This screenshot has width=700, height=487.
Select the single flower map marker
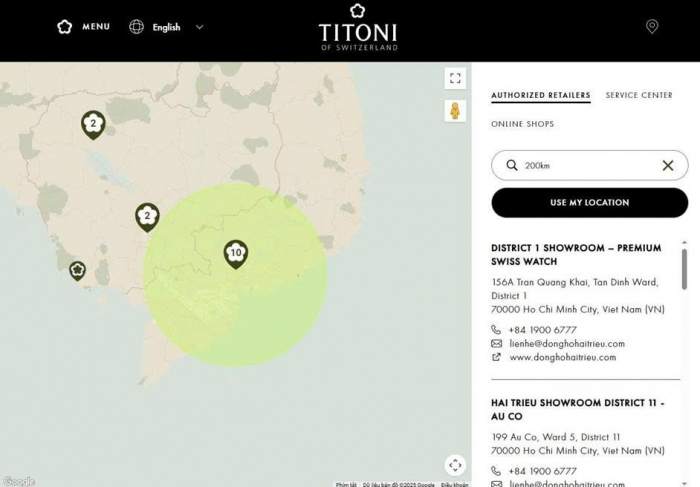pos(77,270)
